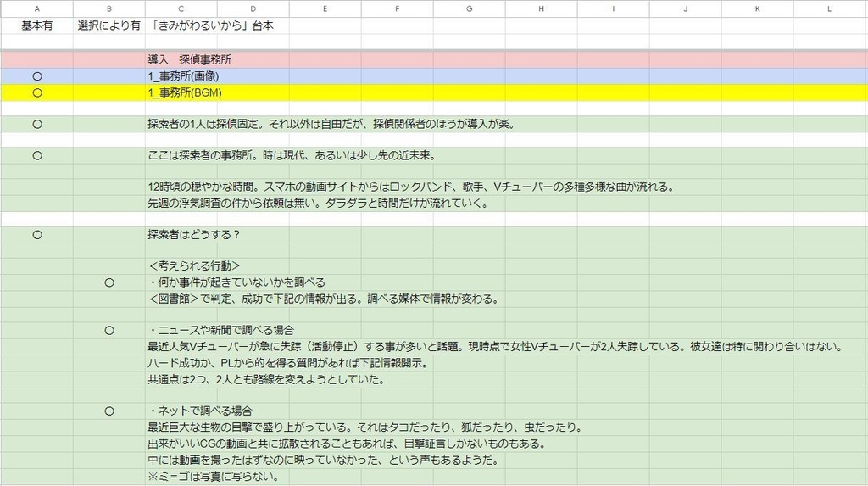The width and height of the screenshot is (868, 486).
Task: Select the line starting 中には動画を撮ったはず
Action: pyautogui.click(x=323, y=460)
